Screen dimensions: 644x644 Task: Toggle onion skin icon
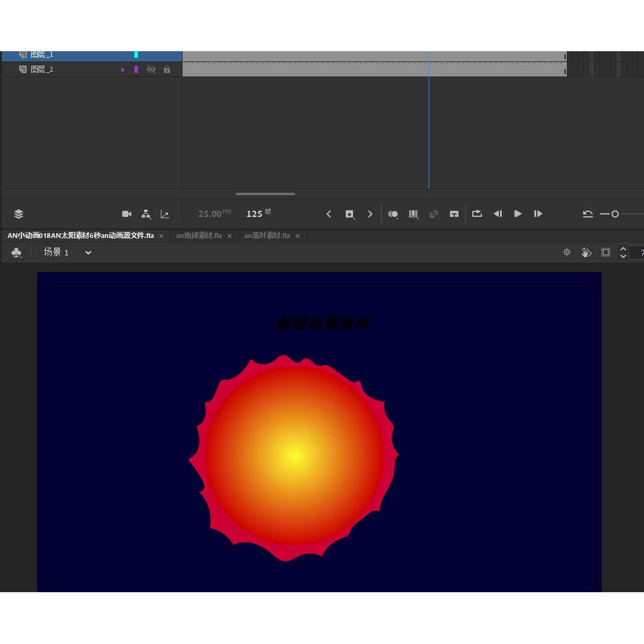[393, 214]
